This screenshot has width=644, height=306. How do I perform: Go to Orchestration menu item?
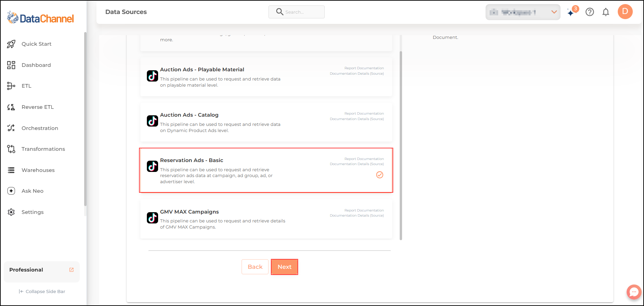coord(40,128)
